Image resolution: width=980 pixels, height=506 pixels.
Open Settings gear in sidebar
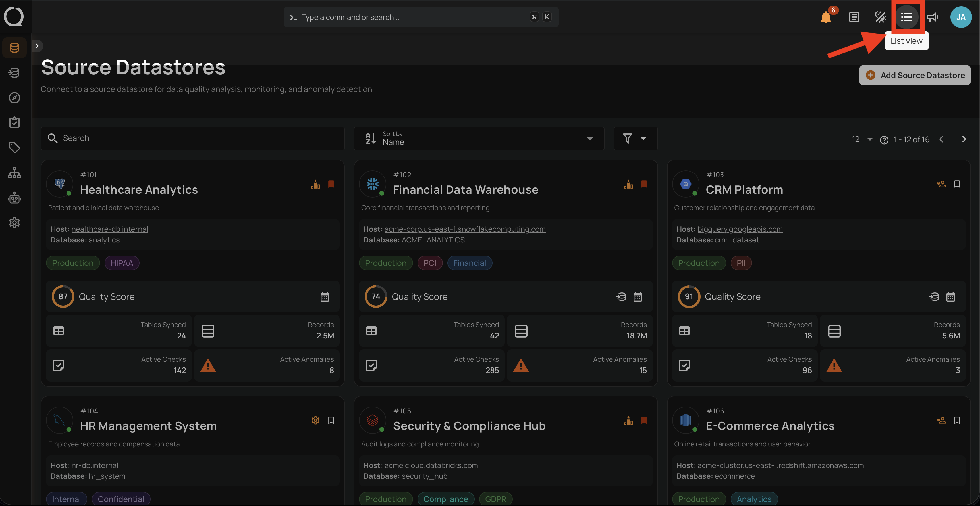14,222
